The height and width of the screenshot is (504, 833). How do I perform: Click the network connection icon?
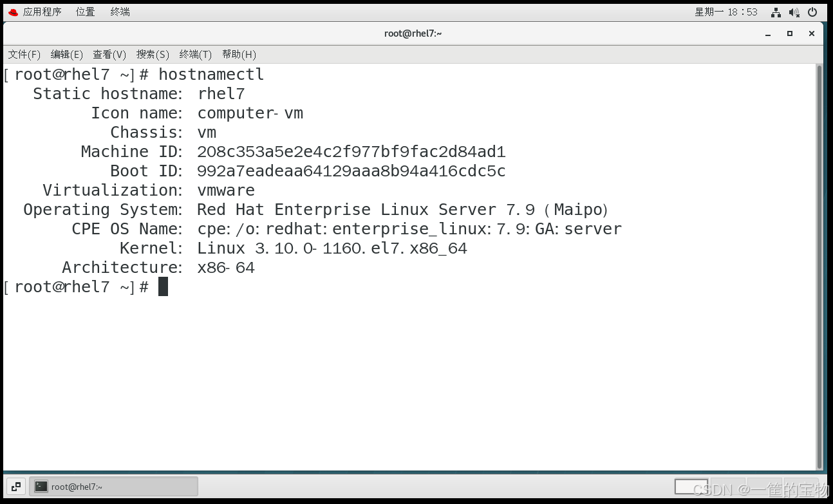point(776,12)
